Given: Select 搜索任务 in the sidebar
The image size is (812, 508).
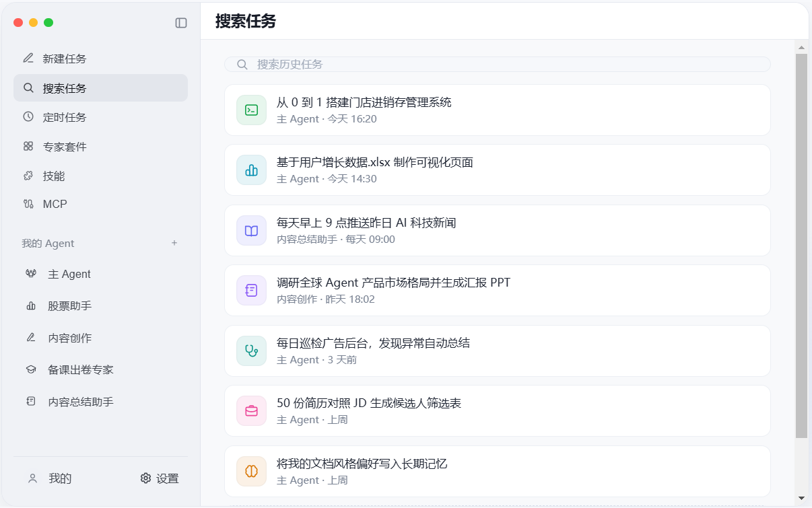Looking at the screenshot, I should (x=100, y=88).
